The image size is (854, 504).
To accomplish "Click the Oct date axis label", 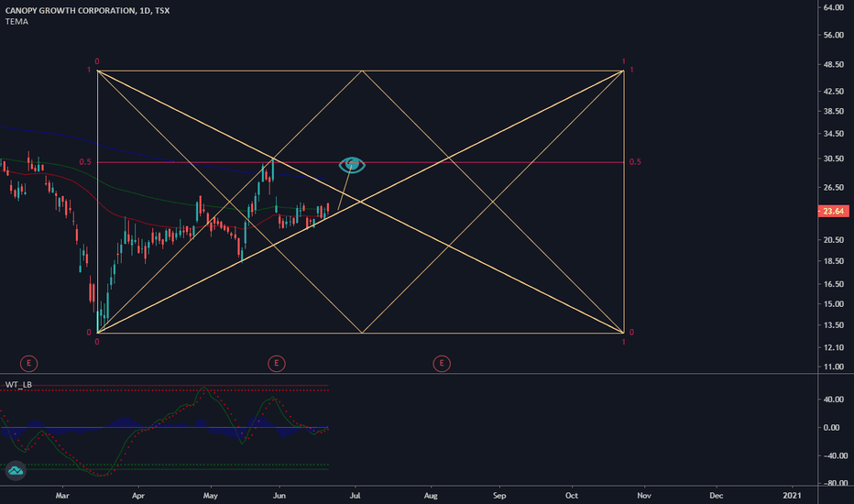I will click(572, 495).
